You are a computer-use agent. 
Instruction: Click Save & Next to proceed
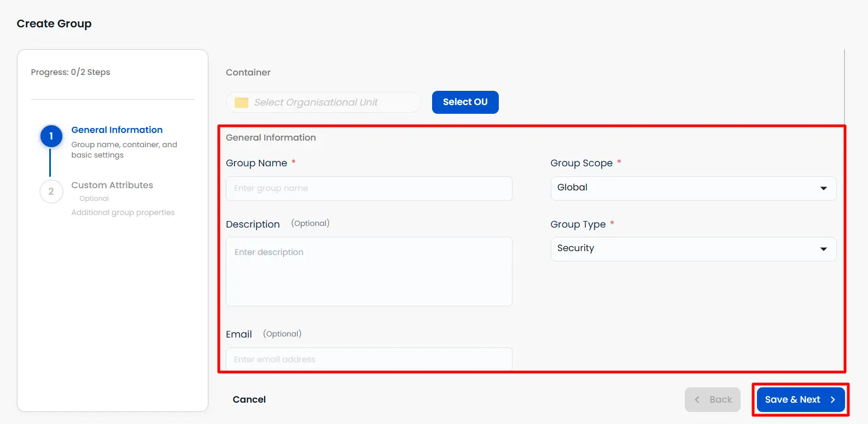pos(801,399)
